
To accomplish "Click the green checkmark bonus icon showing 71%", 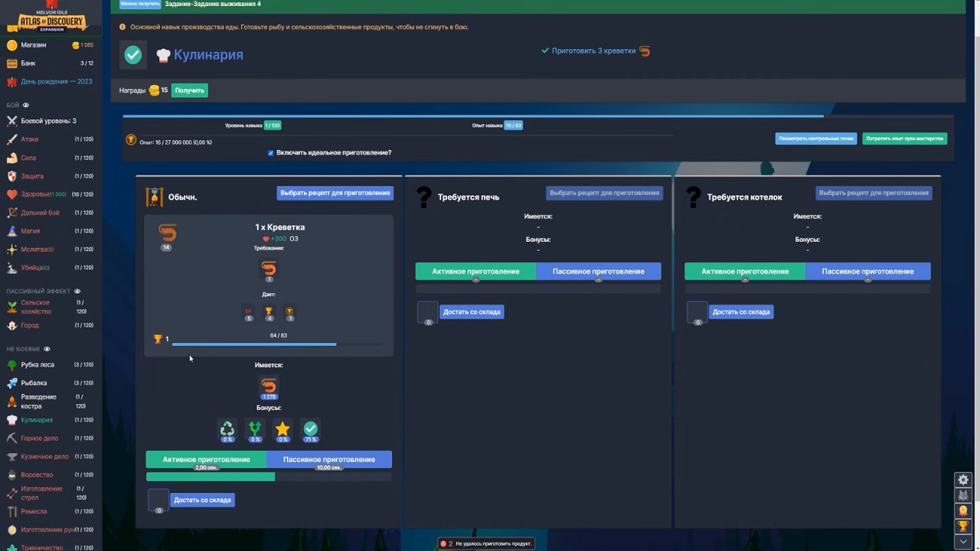I will (x=310, y=429).
